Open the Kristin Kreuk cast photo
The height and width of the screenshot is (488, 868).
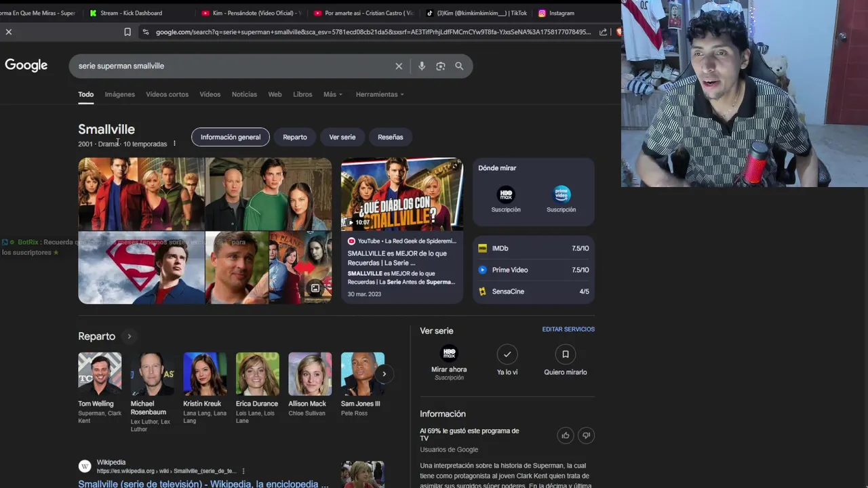205,374
